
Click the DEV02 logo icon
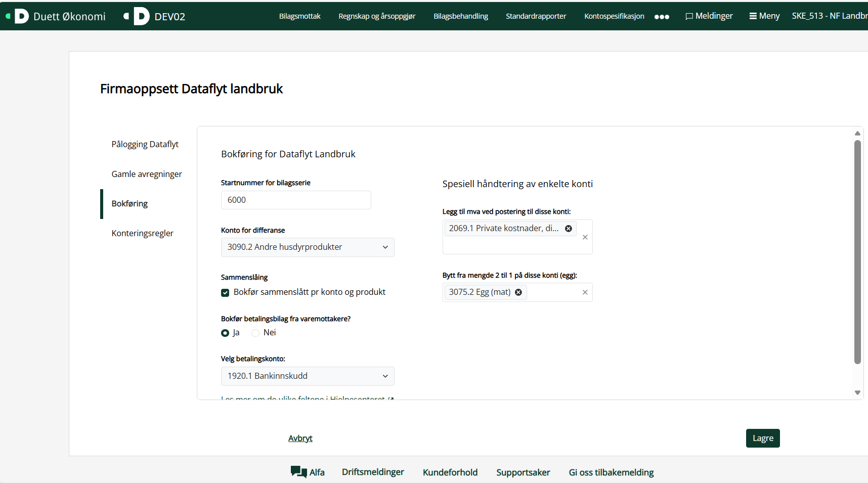click(137, 16)
